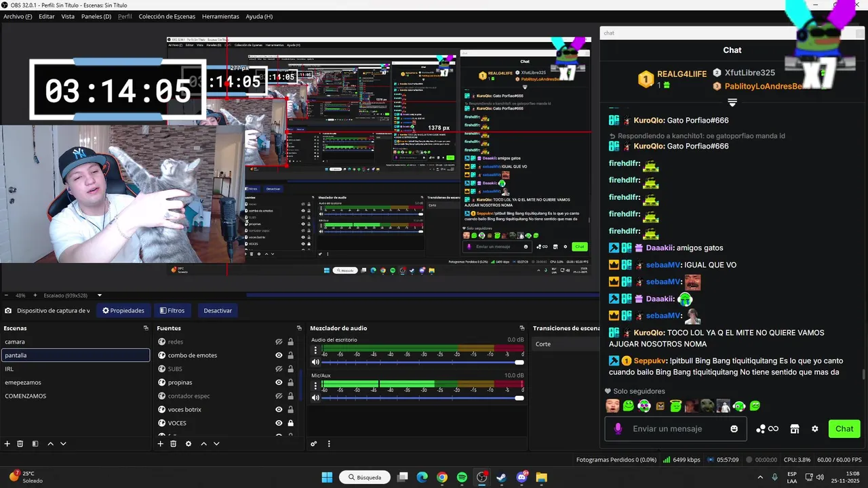This screenshot has height=488, width=868.
Task: Delete the selected source with the trash icon under Fuentes
Action: pyautogui.click(x=174, y=444)
